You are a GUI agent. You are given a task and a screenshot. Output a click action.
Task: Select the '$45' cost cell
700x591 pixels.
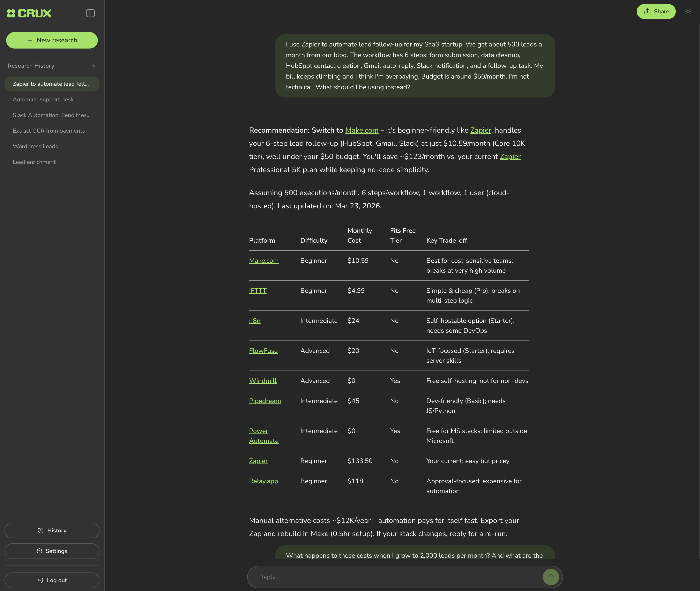(353, 401)
